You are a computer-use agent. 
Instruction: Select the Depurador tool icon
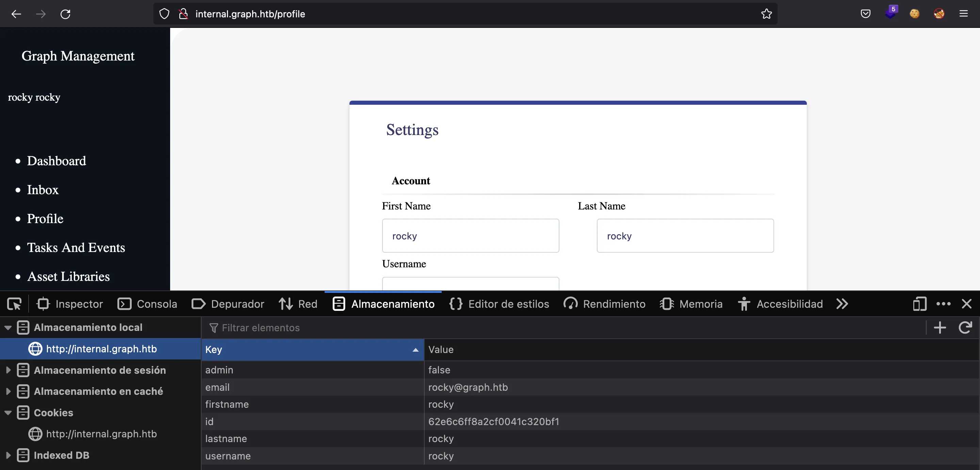[198, 304]
